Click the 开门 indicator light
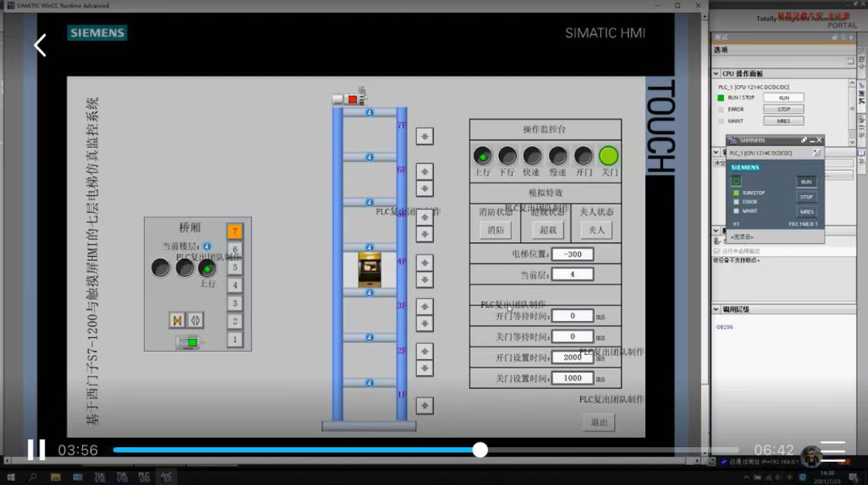The image size is (868, 485). coord(583,156)
